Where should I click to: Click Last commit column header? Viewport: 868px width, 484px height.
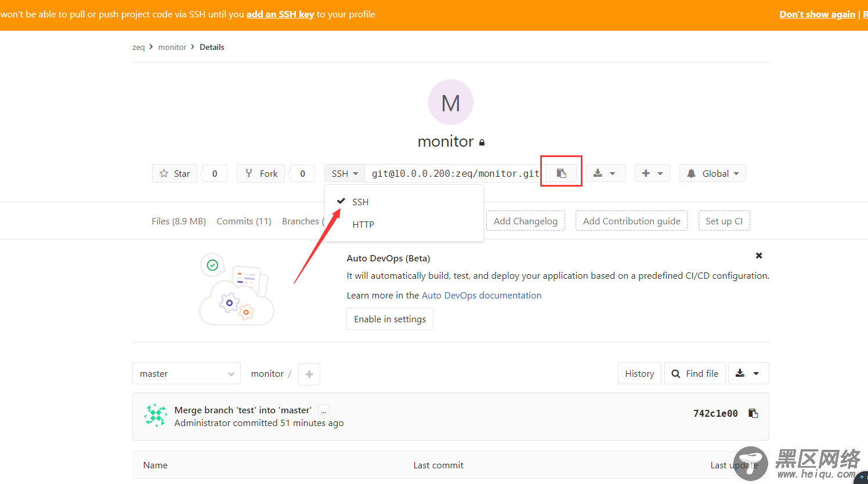438,465
